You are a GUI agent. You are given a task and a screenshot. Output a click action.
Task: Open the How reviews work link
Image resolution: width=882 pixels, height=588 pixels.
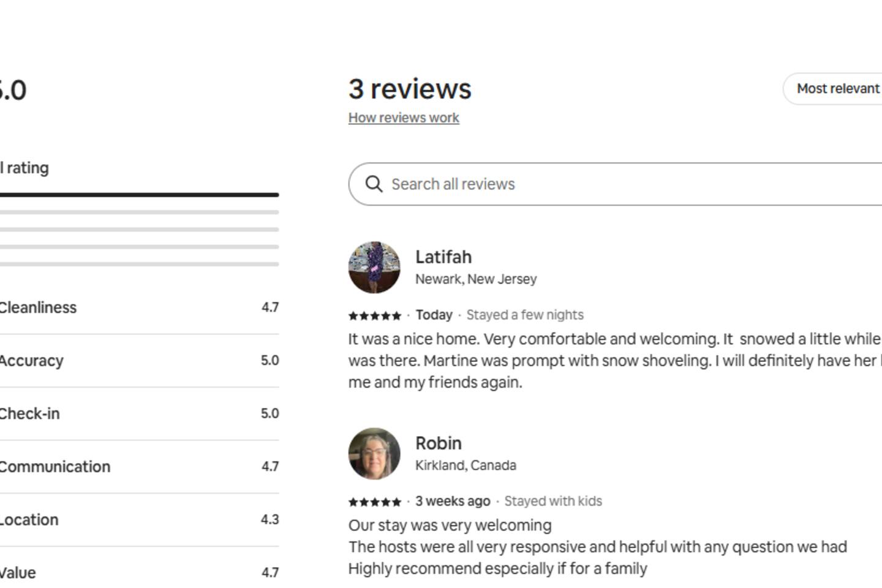[404, 118]
